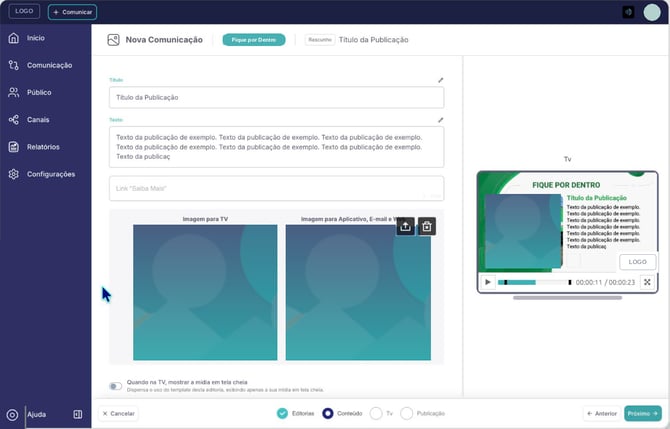Click the delete image trash icon
The image size is (670, 429).
(x=426, y=226)
